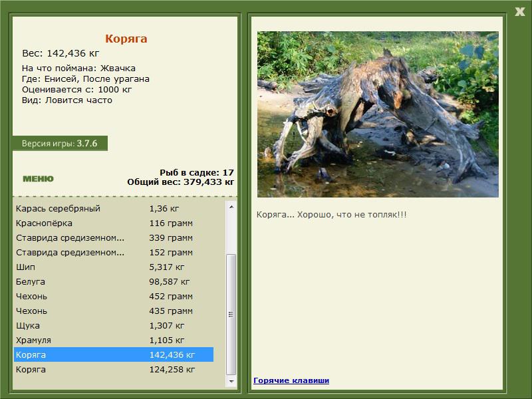Click the list scrollbar thumb
532x399 pixels.
[231, 314]
